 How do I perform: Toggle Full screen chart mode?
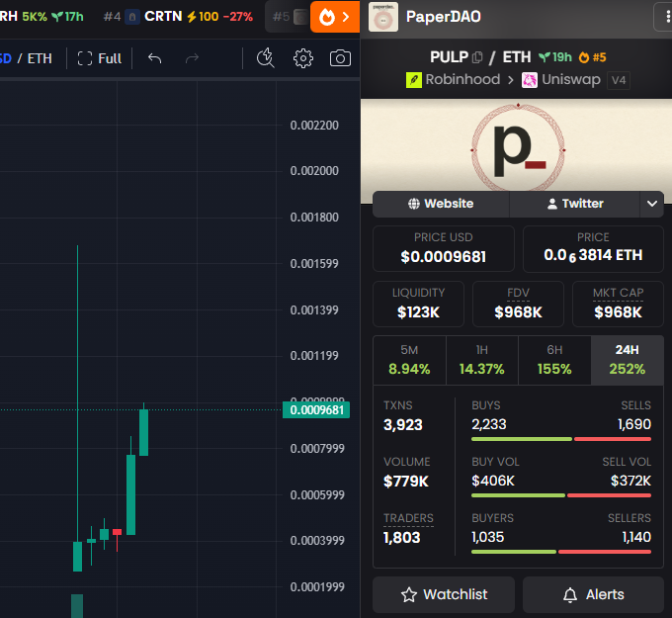[x=100, y=58]
